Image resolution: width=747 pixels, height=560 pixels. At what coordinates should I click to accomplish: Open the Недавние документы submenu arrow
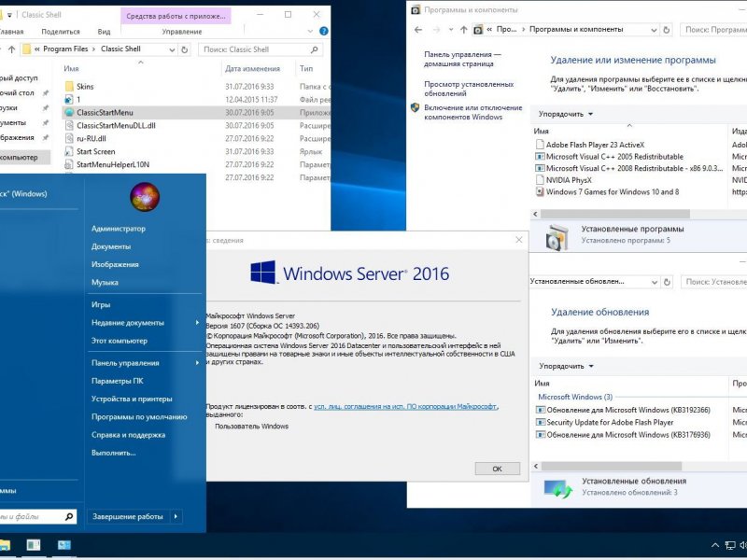point(197,322)
